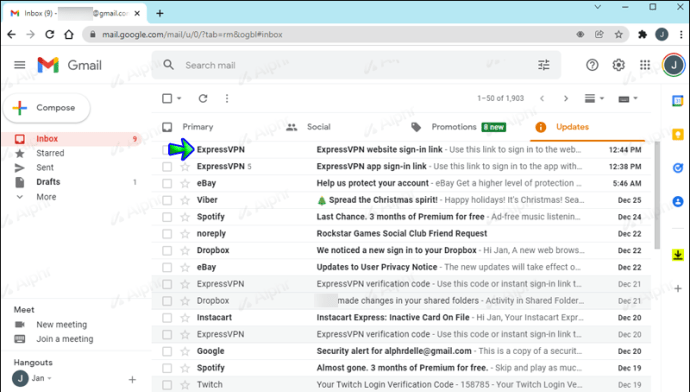Open Gmail settings gear icon
Screen dimensions: 690x392
618,65
